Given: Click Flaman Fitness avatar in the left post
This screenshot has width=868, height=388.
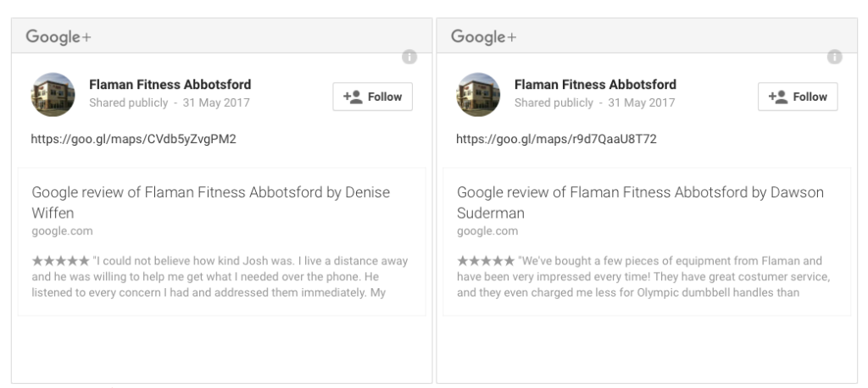Looking at the screenshot, I should pyautogui.click(x=53, y=95).
